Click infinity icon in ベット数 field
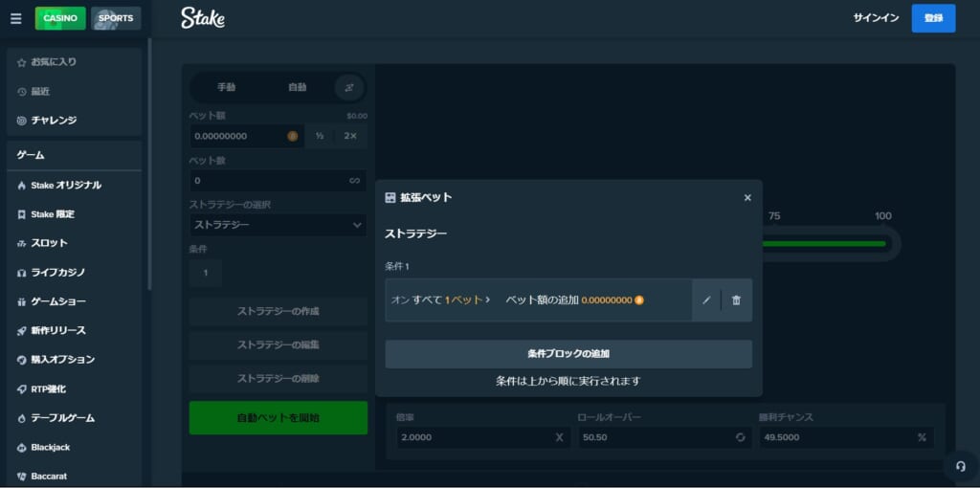The height and width of the screenshot is (488, 980). coord(354,181)
